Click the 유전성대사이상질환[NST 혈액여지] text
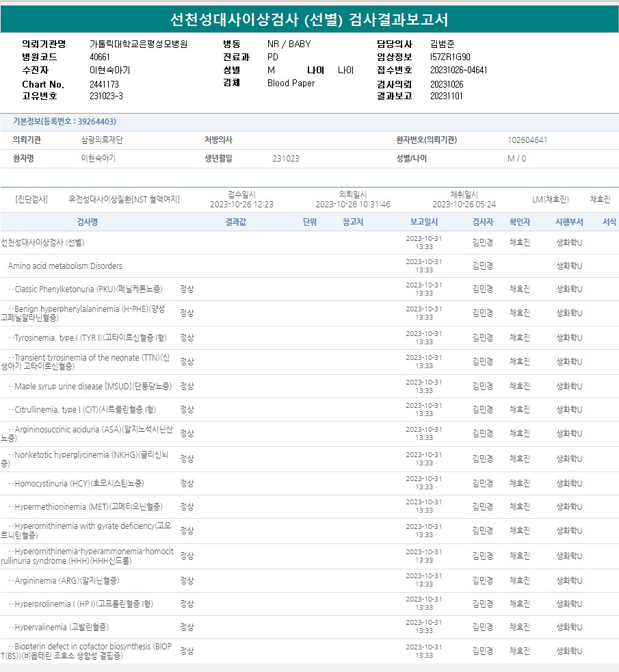619x672 pixels. [124, 199]
